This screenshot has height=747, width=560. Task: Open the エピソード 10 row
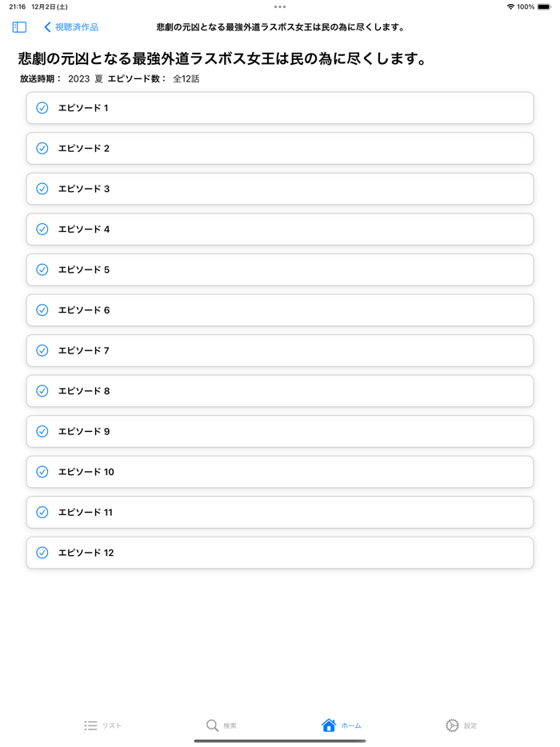tap(279, 472)
